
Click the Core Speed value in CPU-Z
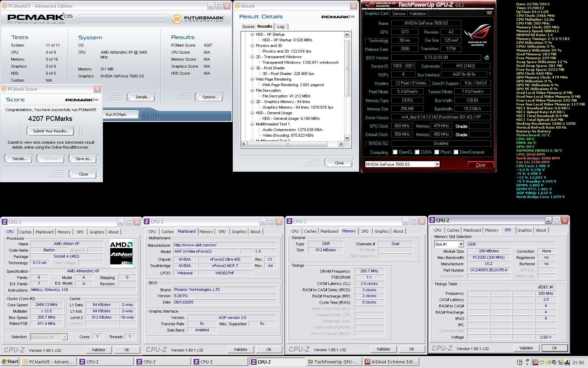click(47, 305)
